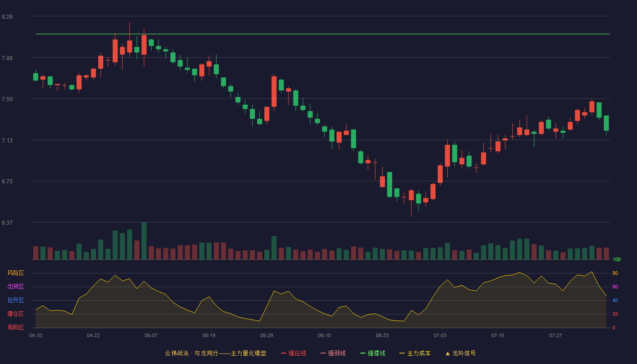Viewport: 637px width, 364px height.
Task: Click the green horizontal support line
Action: tap(323, 34)
